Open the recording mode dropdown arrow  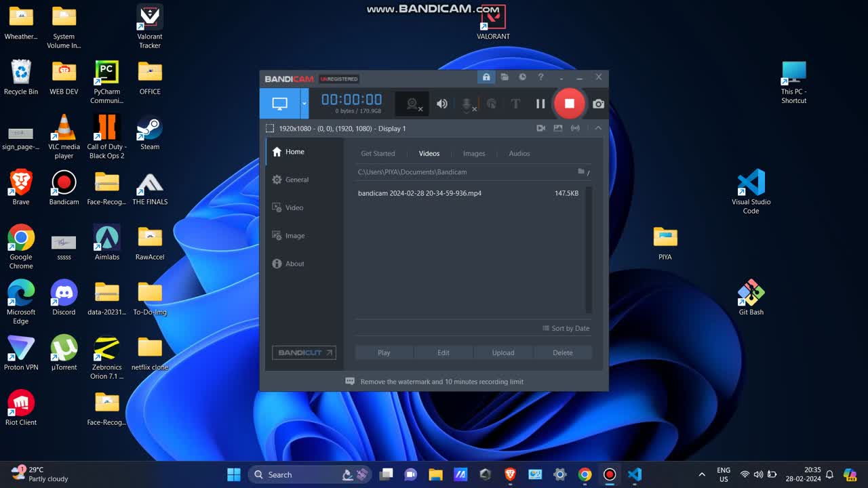point(304,104)
